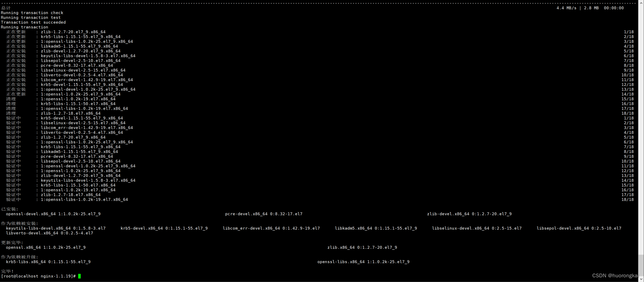
Task: Click "openssl-devel.x86_64 1:1.0.2k-25.el7_9" under 已安装
Action: (x=53, y=214)
